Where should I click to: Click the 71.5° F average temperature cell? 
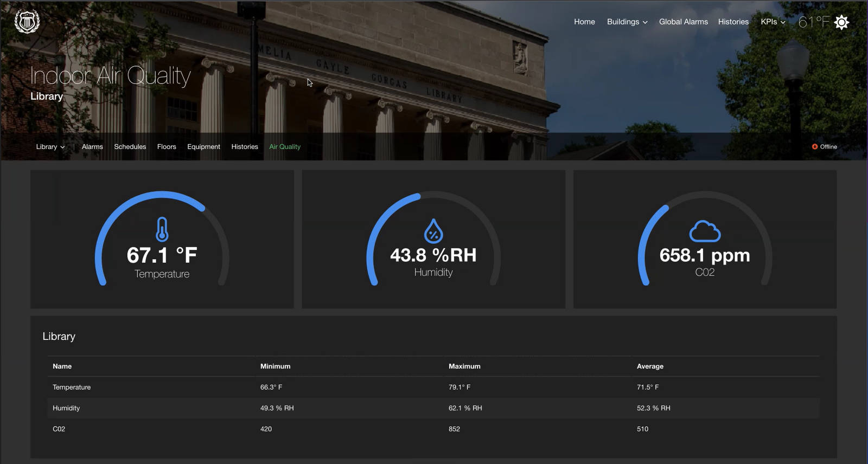tap(648, 387)
